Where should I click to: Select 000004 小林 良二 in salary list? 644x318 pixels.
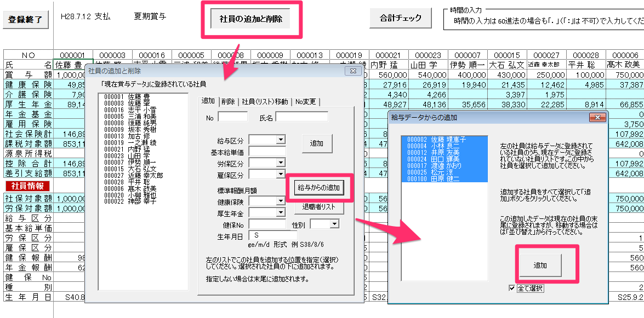coord(444,146)
